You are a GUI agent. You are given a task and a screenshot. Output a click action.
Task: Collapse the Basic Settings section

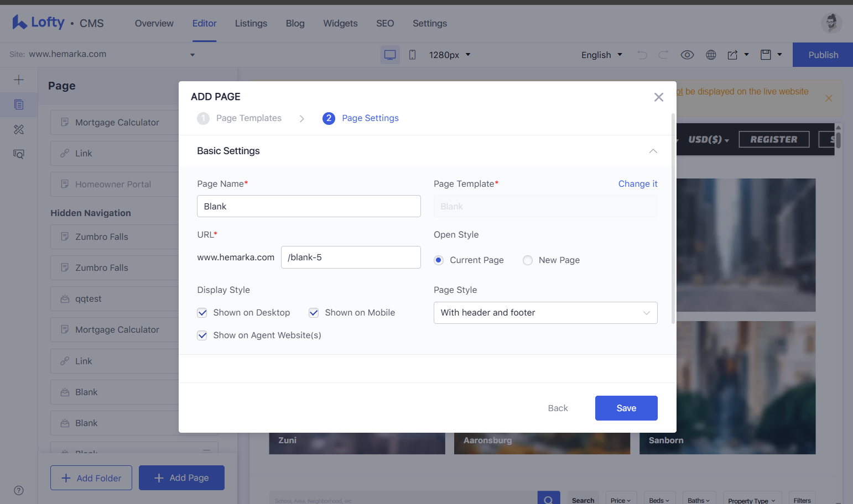pyautogui.click(x=653, y=151)
